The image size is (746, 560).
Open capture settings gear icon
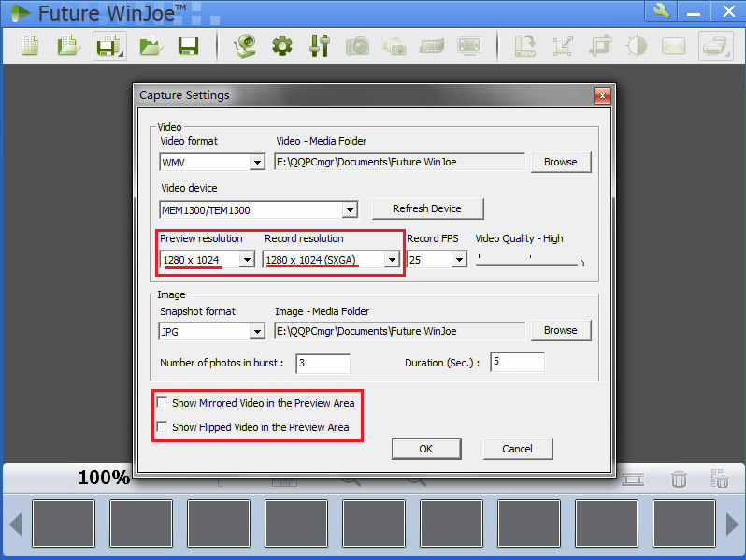click(282, 46)
